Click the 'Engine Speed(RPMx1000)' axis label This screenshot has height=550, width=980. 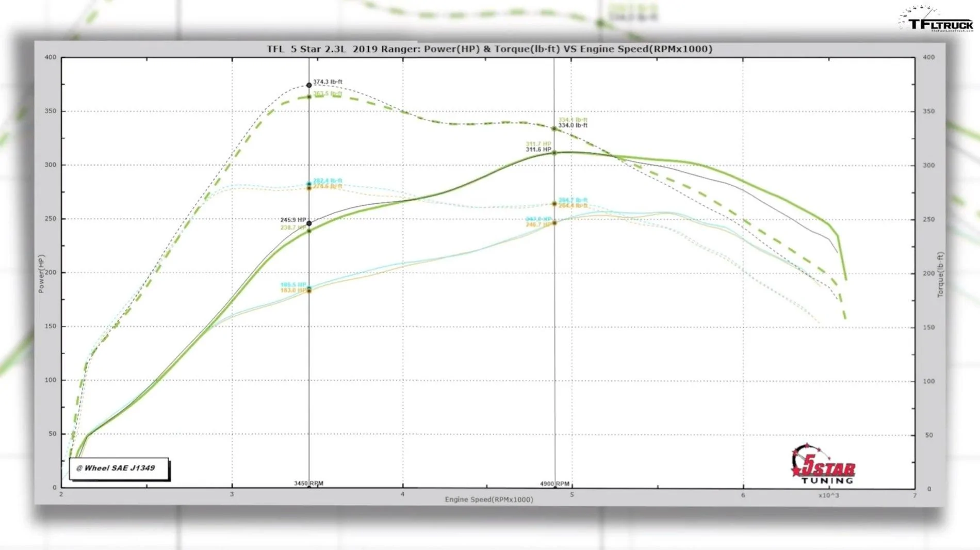pyautogui.click(x=489, y=499)
